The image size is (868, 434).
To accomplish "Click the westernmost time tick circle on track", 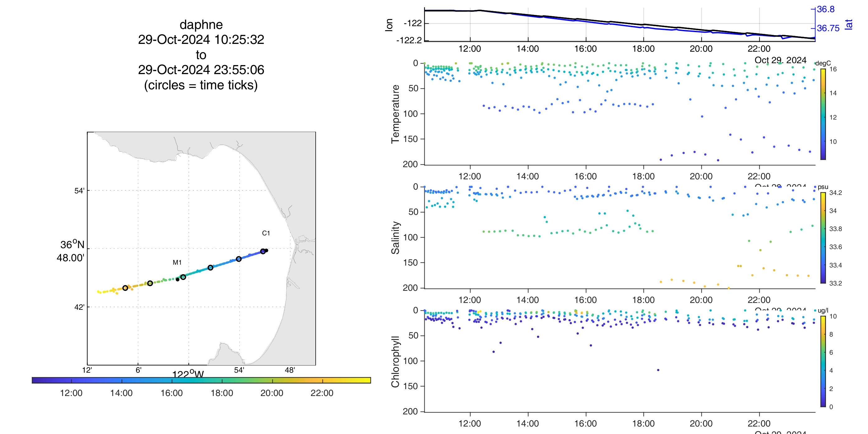I will (125, 288).
